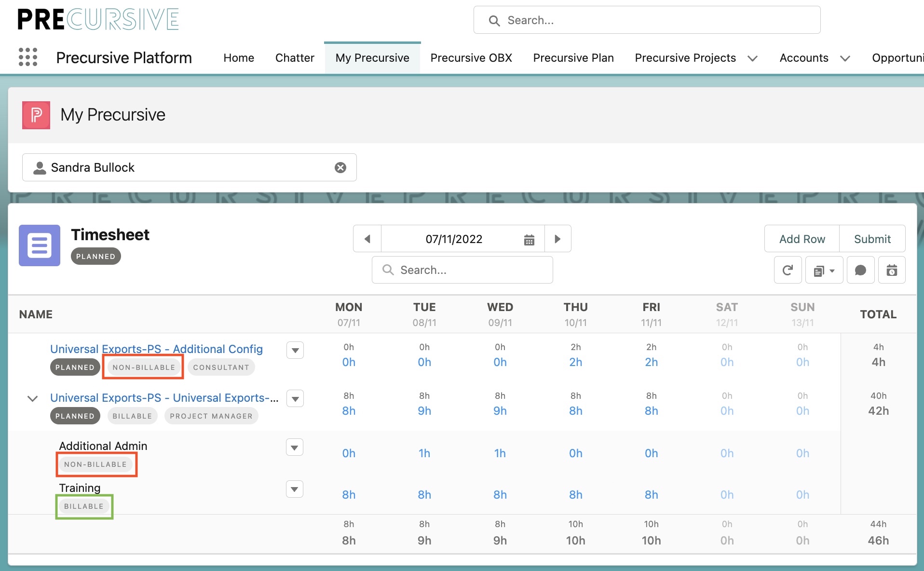924x571 pixels.
Task: Click the purple Timesheet icon
Action: pos(40,245)
